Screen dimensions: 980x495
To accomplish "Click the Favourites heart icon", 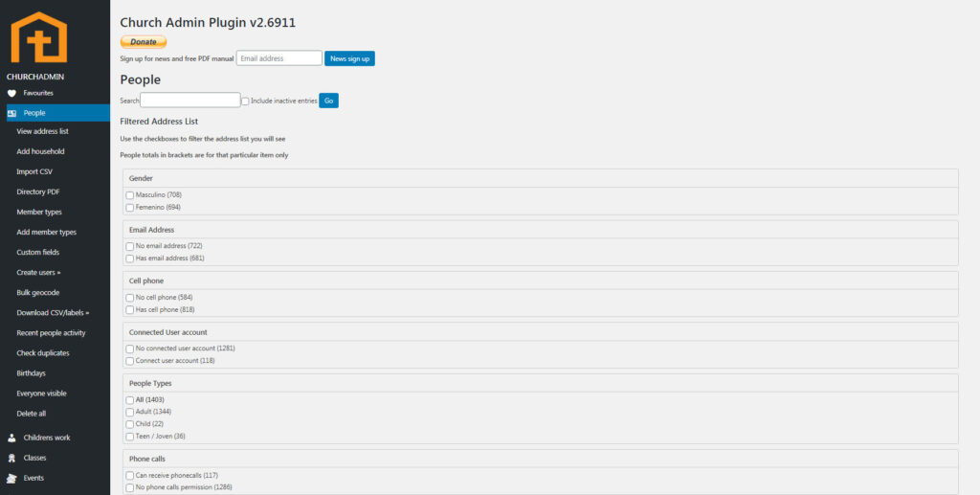I will 11,93.
